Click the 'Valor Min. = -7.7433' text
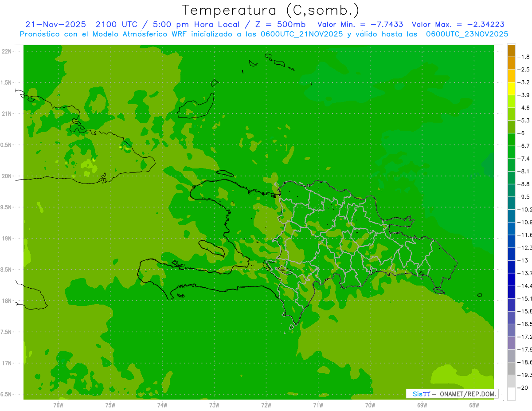 click(360, 24)
